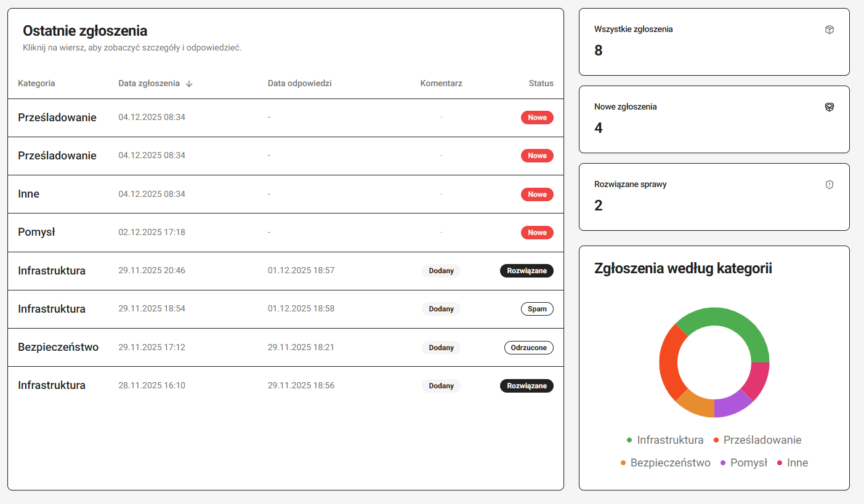
Task: Toggle Infrastruktura in the chart legend
Action: coord(665,440)
